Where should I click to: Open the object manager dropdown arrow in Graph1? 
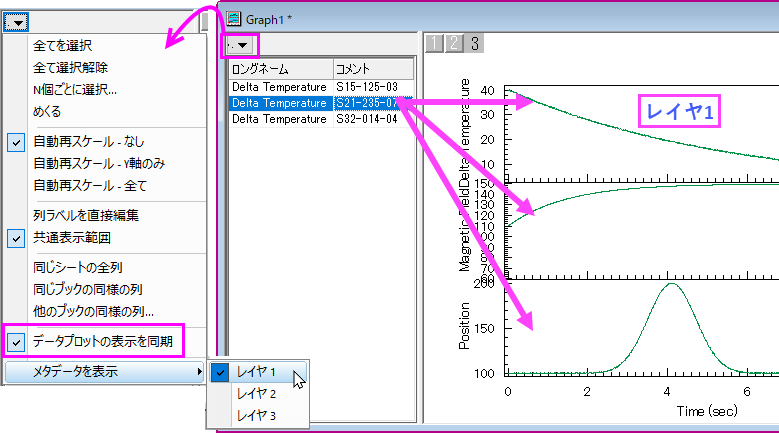click(240, 45)
